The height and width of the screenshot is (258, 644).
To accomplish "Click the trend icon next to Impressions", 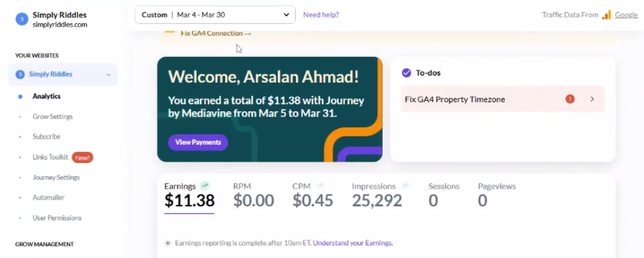I will click(x=405, y=186).
